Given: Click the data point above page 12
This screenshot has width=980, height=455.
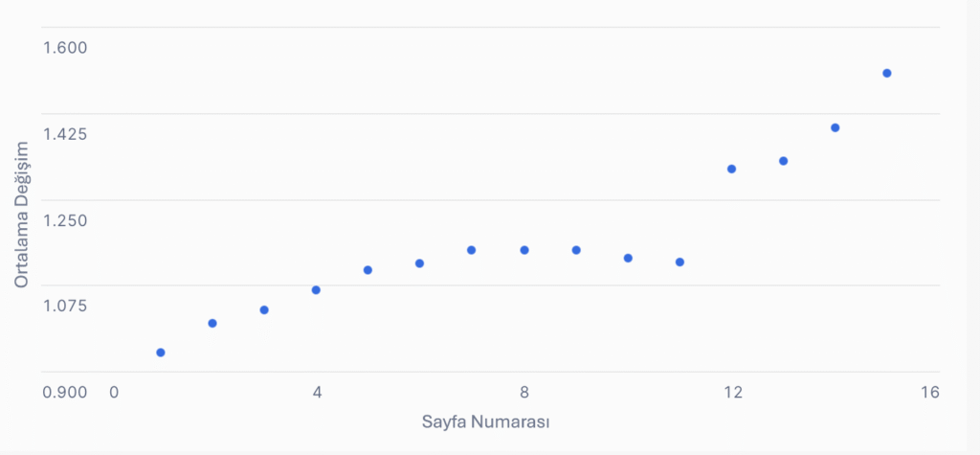Looking at the screenshot, I should pos(731,169).
